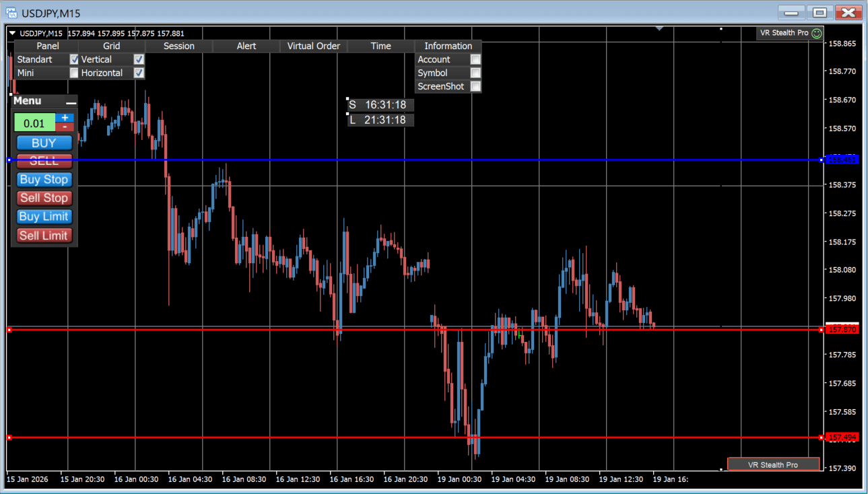Open the USDJPY,M15 chart dropdown arrow
The image size is (868, 494).
click(x=13, y=34)
